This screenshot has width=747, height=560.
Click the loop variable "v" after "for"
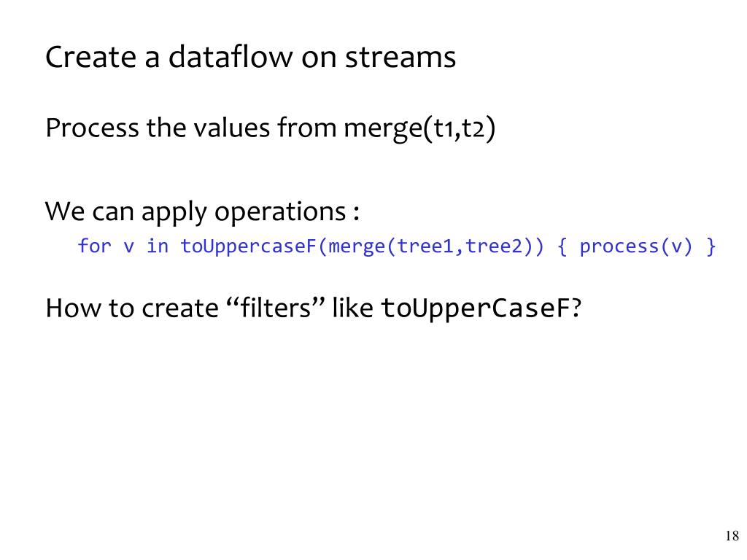(x=128, y=246)
